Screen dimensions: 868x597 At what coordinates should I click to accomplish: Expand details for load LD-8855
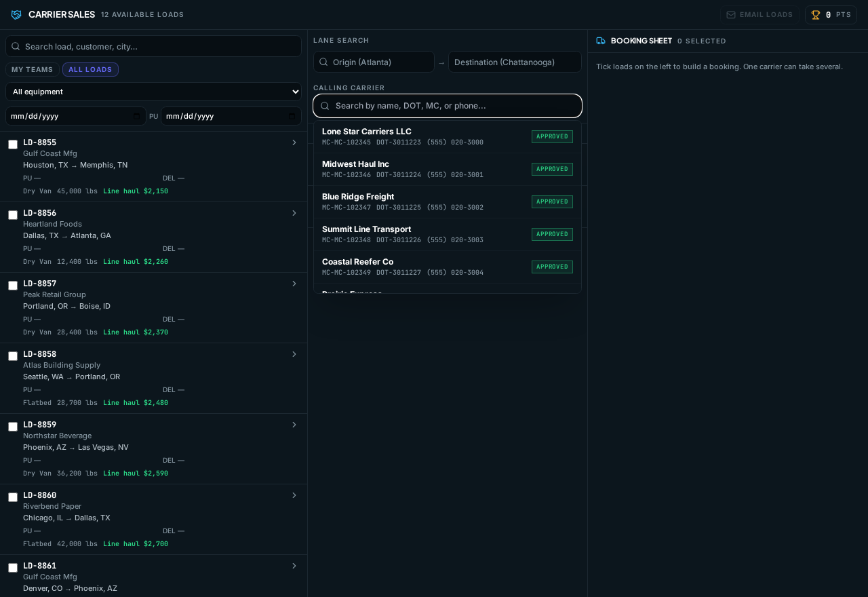[x=294, y=142]
